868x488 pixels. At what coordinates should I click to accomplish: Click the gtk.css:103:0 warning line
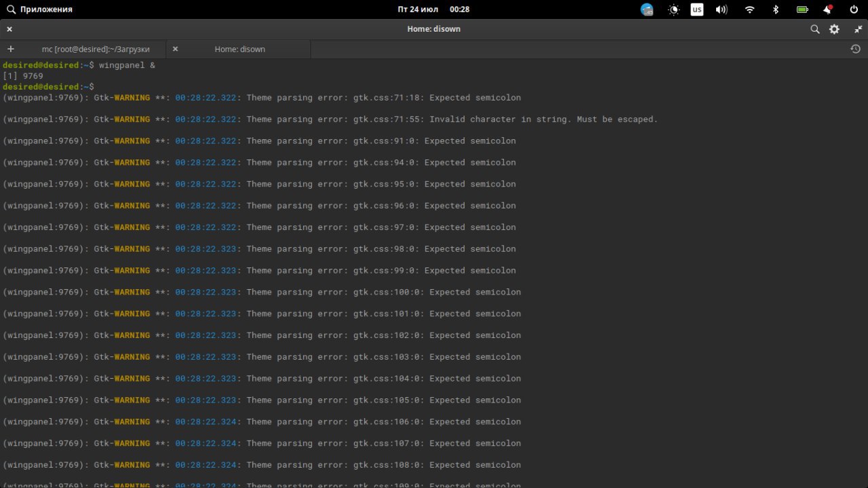262,357
